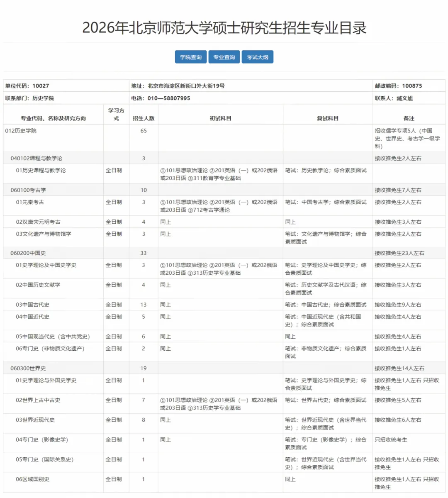Image resolution: width=448 pixels, height=498 pixels.
Task: Click the 复试科目 column header
Action: coord(328,118)
